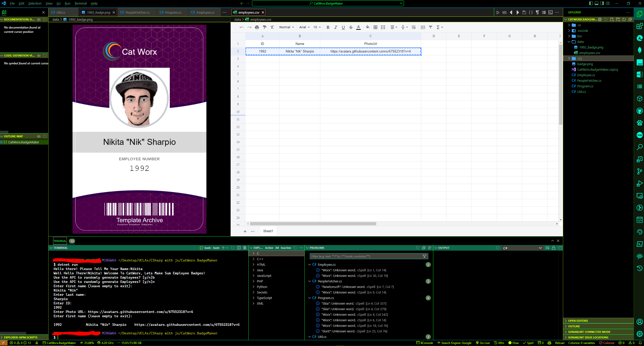Screen dimensions: 644x346
Task: Add a new sheet with the plus button
Action: click(245, 231)
